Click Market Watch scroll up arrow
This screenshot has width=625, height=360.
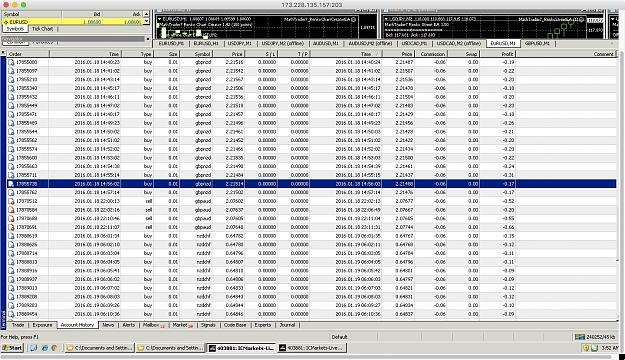pos(146,14)
